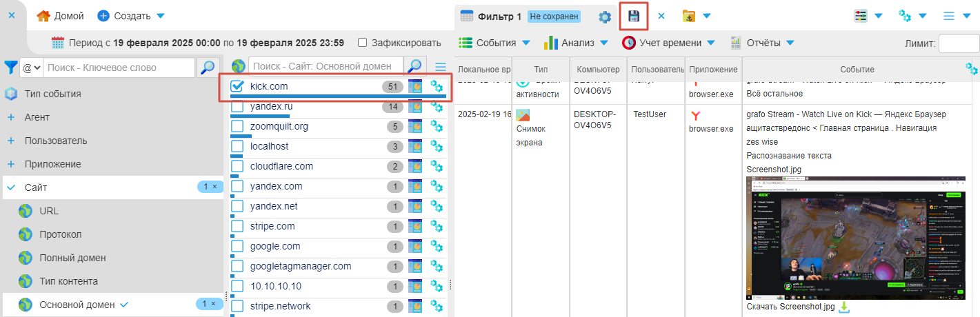The image size is (980, 317).
Task: Open domain list hamburger menu icon
Action: tap(441, 67)
